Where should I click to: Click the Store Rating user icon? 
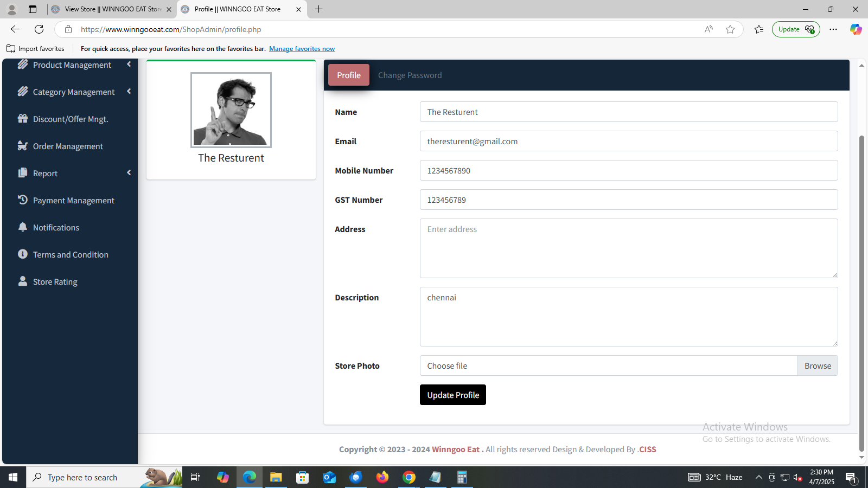pos(22,281)
